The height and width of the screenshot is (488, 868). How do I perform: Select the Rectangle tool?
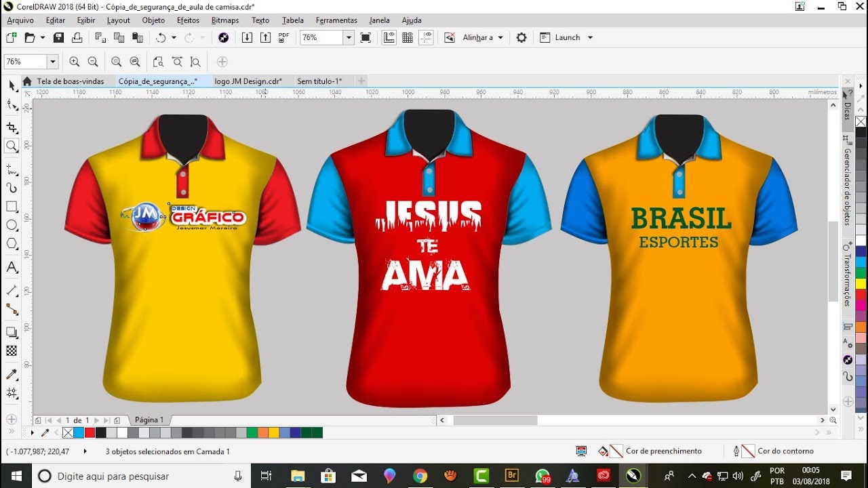click(x=12, y=206)
